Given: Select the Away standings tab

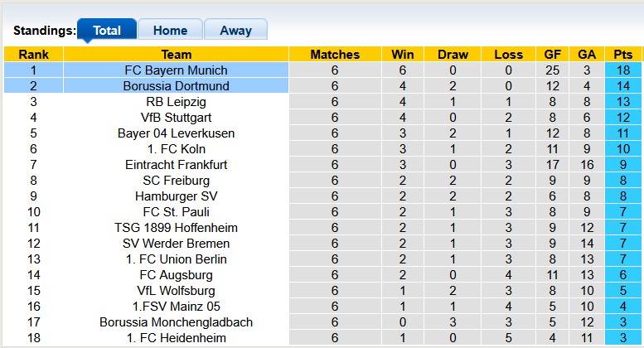Looking at the screenshot, I should tap(235, 31).
